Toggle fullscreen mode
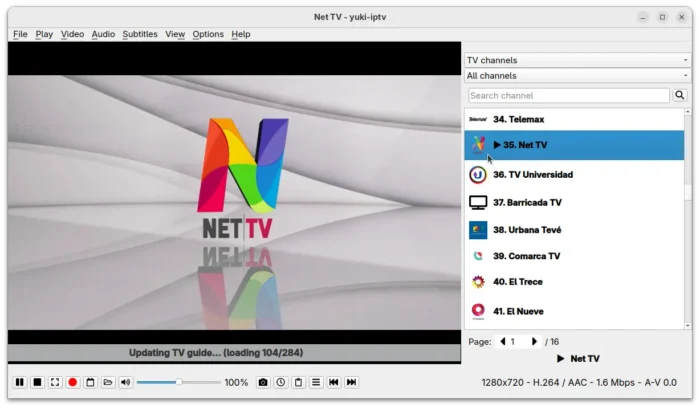The width and height of the screenshot is (700, 408). (x=55, y=382)
